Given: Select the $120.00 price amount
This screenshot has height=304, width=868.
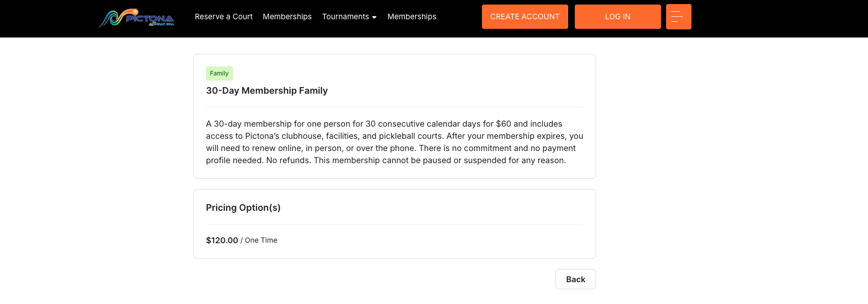Looking at the screenshot, I should point(222,240).
